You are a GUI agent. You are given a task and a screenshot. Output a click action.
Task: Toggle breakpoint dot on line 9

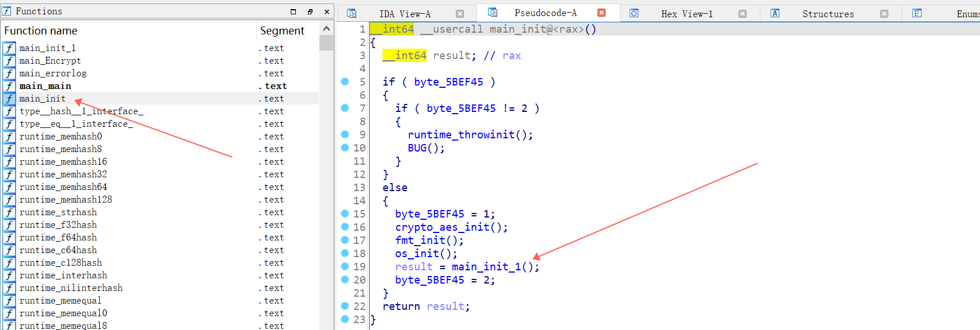point(345,134)
